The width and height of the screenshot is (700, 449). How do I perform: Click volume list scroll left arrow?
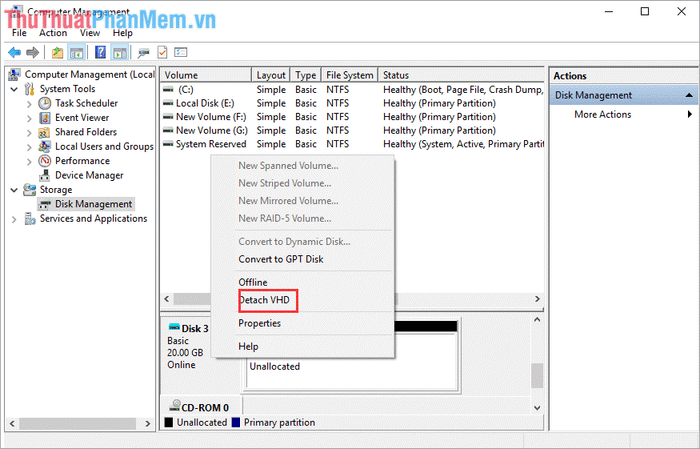tap(167, 299)
